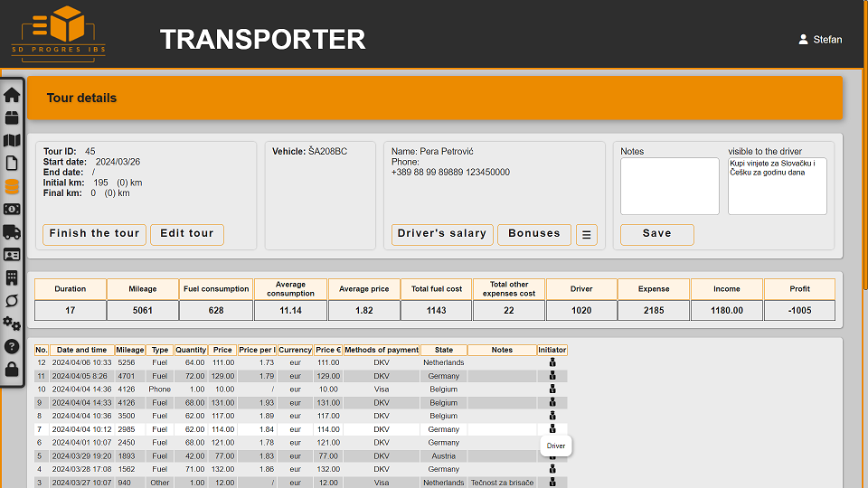Click the Bonuses button
This screenshot has width=868, height=488.
534,234
